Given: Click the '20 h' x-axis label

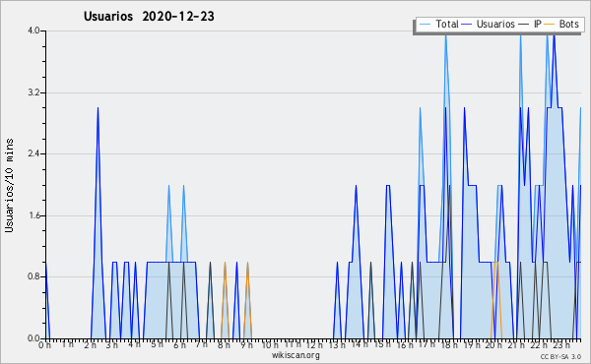Looking at the screenshot, I should (493, 344).
